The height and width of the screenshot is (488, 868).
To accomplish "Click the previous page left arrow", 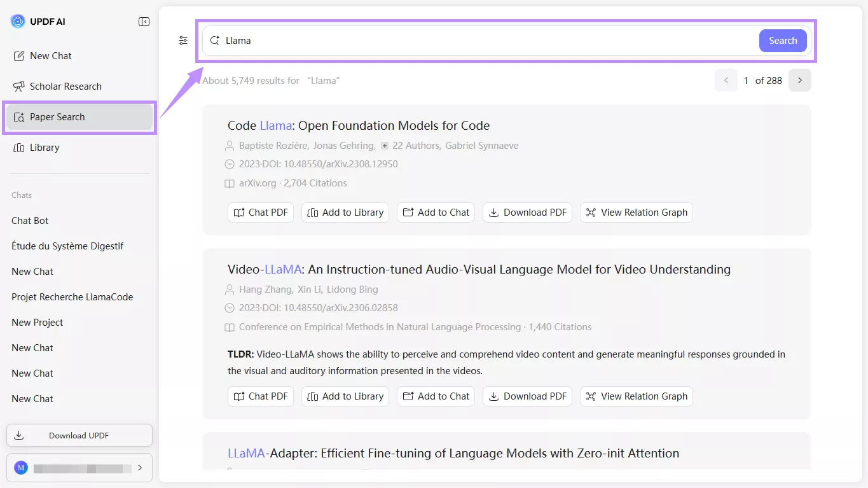I will click(726, 80).
